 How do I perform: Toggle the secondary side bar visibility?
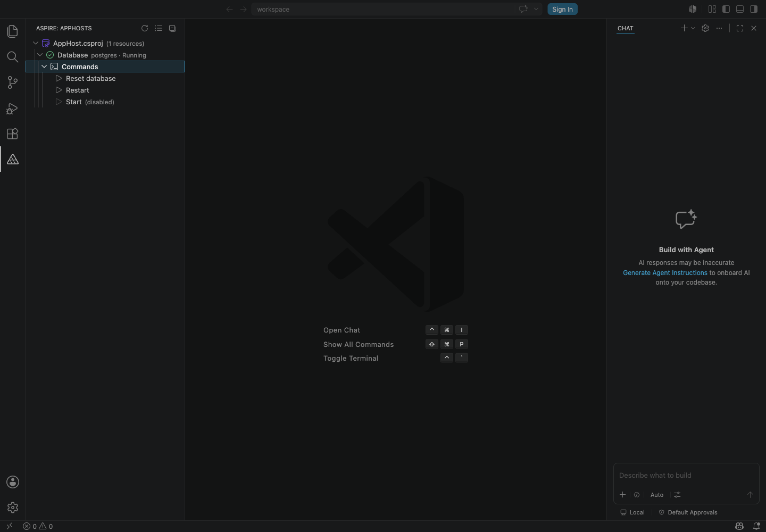click(x=754, y=9)
